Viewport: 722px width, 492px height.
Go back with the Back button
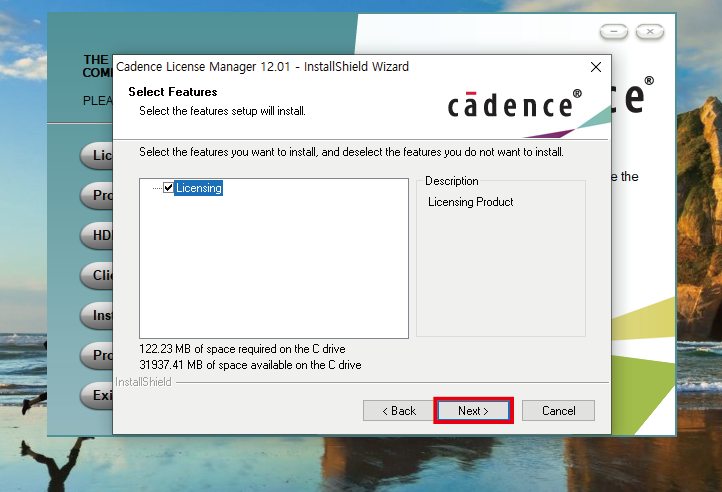click(399, 410)
